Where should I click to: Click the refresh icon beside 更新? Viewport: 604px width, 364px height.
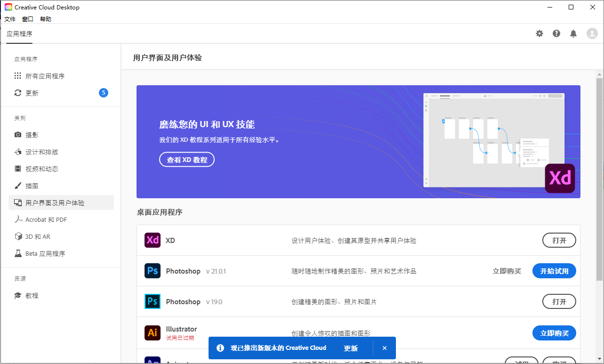pos(18,93)
